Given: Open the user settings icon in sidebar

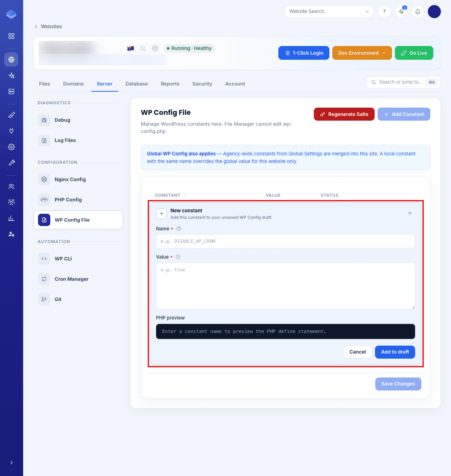Looking at the screenshot, I should tap(11, 234).
